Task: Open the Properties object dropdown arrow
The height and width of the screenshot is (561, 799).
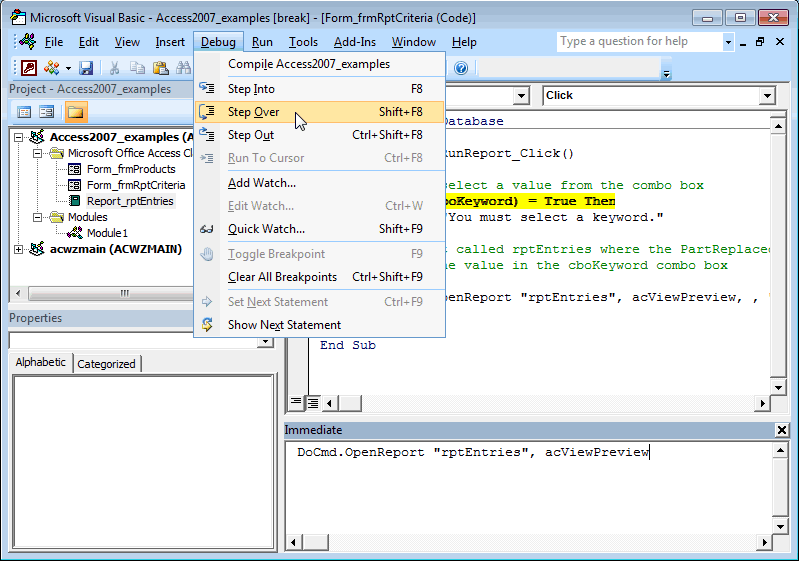Action: [x=265, y=341]
